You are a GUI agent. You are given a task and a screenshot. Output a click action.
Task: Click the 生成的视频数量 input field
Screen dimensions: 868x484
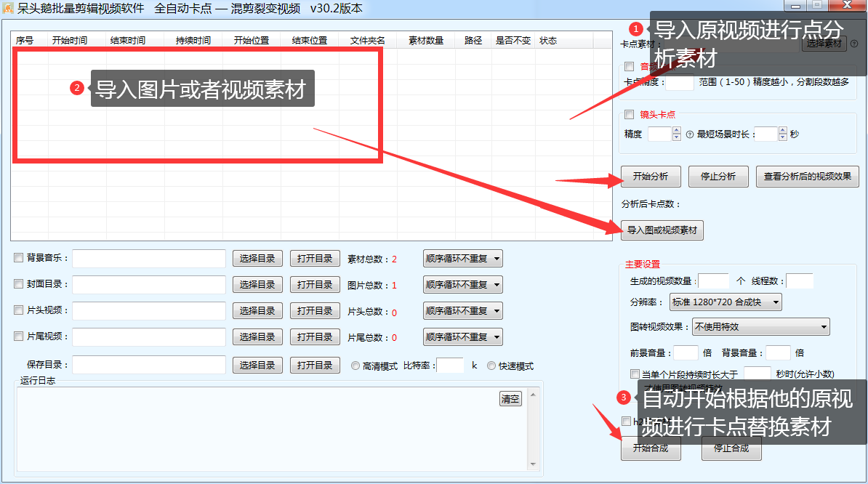coord(714,281)
